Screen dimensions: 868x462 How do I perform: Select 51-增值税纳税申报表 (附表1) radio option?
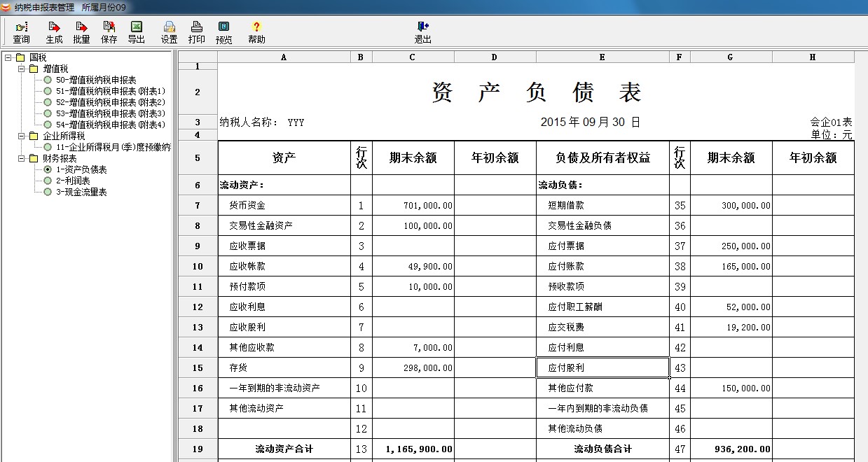tap(48, 91)
